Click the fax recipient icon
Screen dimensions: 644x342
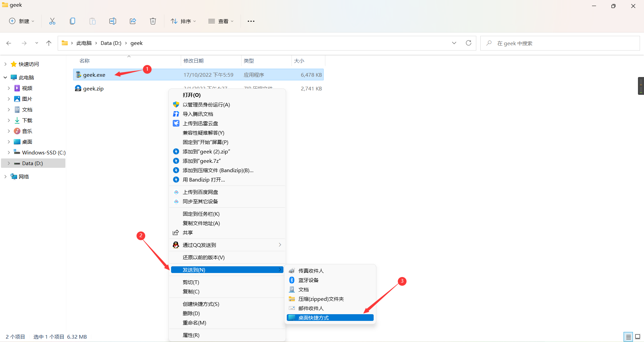[292, 271]
